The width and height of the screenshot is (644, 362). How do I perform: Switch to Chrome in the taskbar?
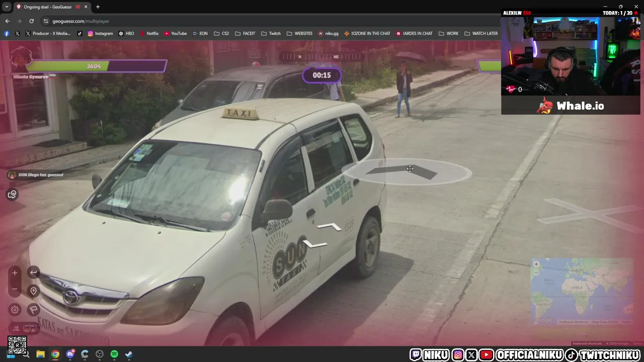tap(55, 354)
